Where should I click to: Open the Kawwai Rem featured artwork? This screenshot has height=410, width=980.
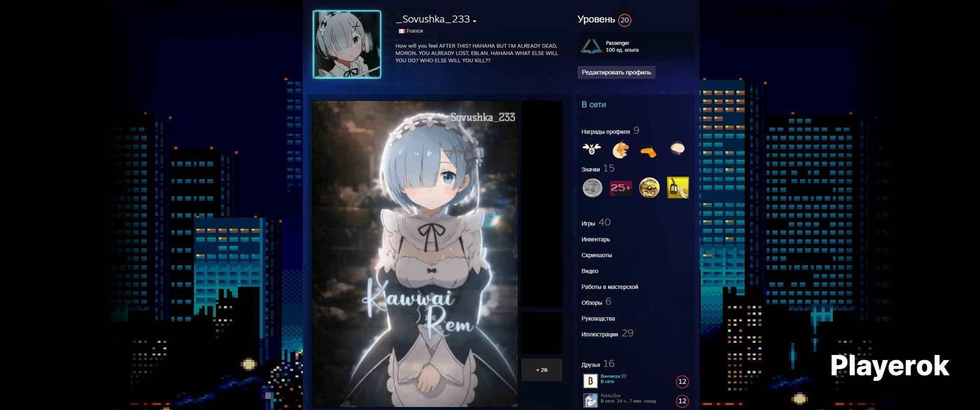[x=414, y=253]
